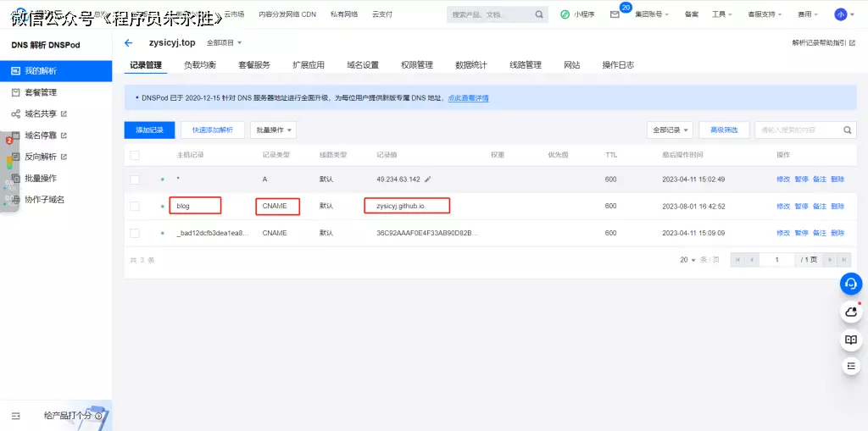868x431 pixels.
Task: Open the 操作日志 tab
Action: click(x=617, y=65)
